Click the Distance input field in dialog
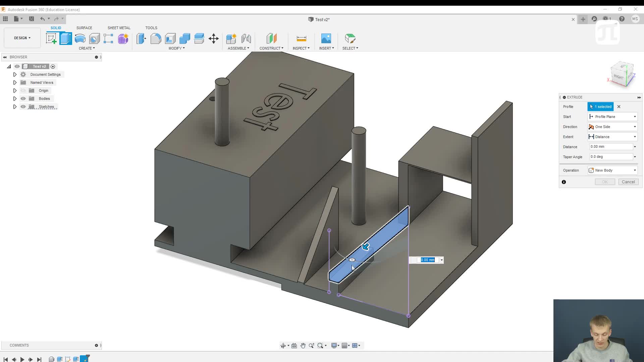Image resolution: width=644 pixels, height=362 pixels. coord(611,147)
